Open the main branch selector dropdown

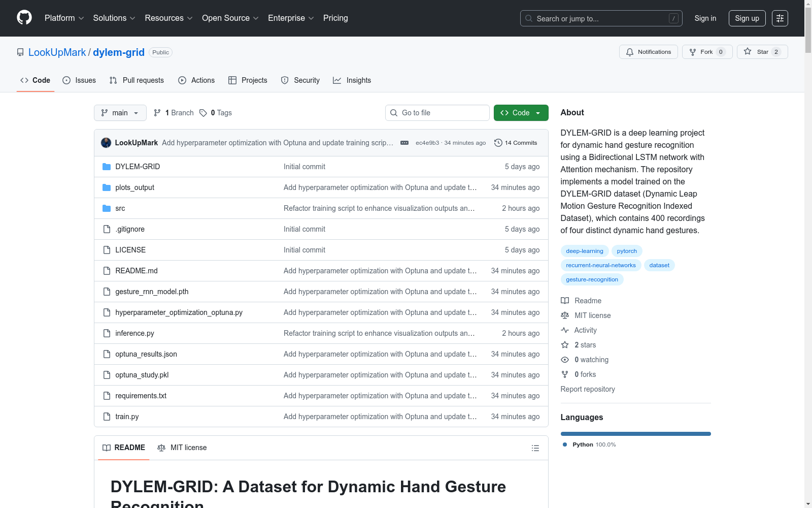pos(120,113)
